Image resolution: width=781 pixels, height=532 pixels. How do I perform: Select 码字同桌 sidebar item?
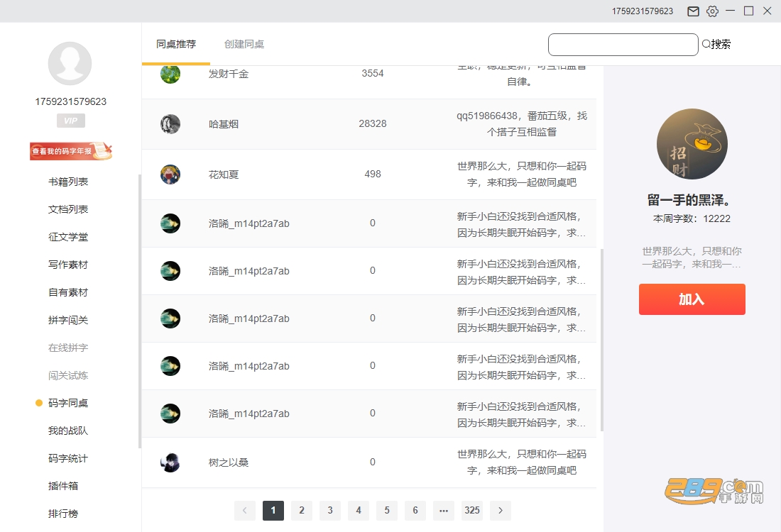[x=68, y=403]
